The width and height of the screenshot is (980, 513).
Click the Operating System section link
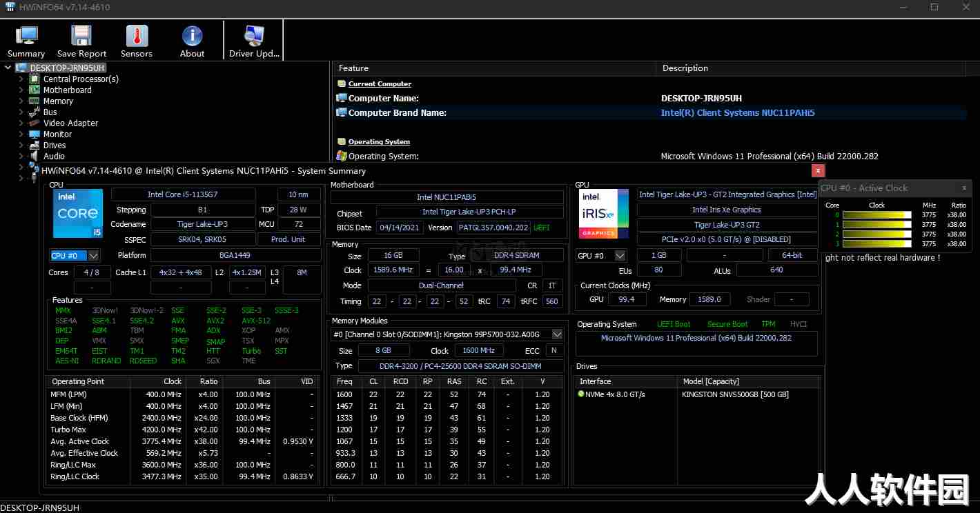coord(379,142)
